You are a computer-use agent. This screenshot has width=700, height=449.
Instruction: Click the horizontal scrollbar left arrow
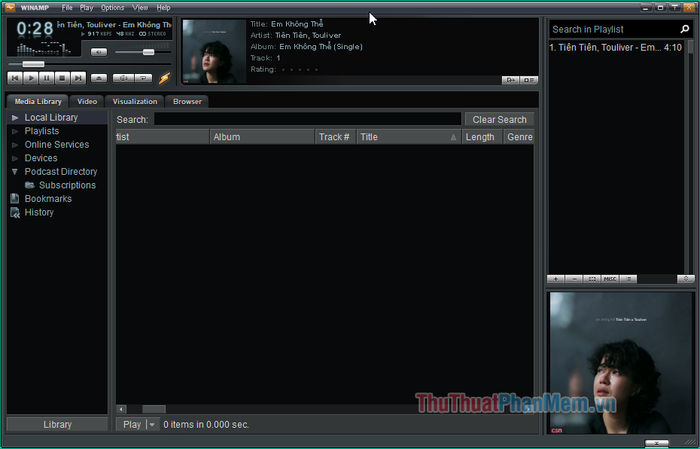(x=121, y=409)
